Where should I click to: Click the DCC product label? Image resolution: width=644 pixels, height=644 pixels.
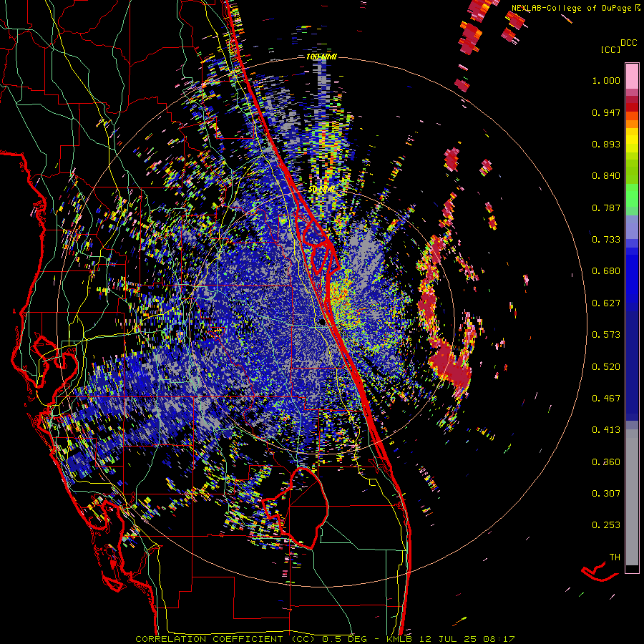[x=628, y=43]
